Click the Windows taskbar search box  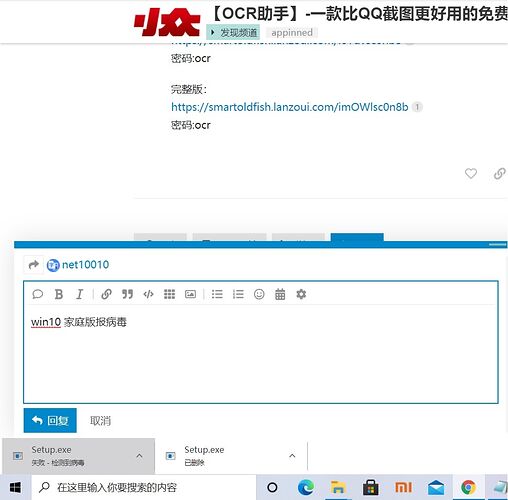tap(144, 488)
